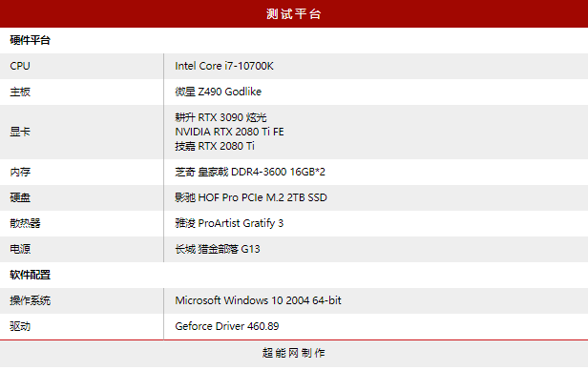Click the 内存 row label
The width and height of the screenshot is (588, 370).
pos(20,172)
